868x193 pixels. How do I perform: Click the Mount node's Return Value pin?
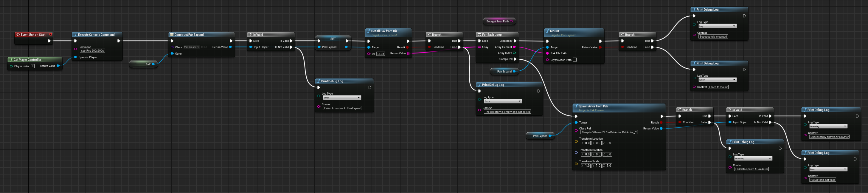pyautogui.click(x=600, y=47)
